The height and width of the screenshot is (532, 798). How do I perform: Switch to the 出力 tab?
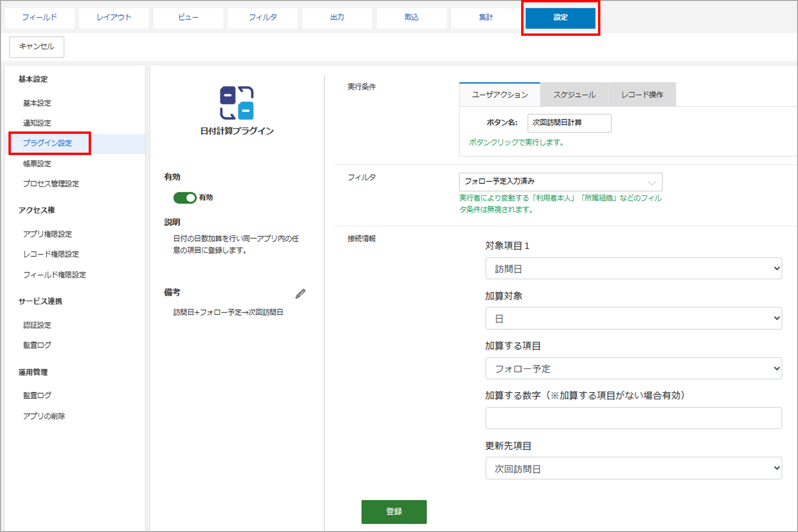[x=337, y=17]
